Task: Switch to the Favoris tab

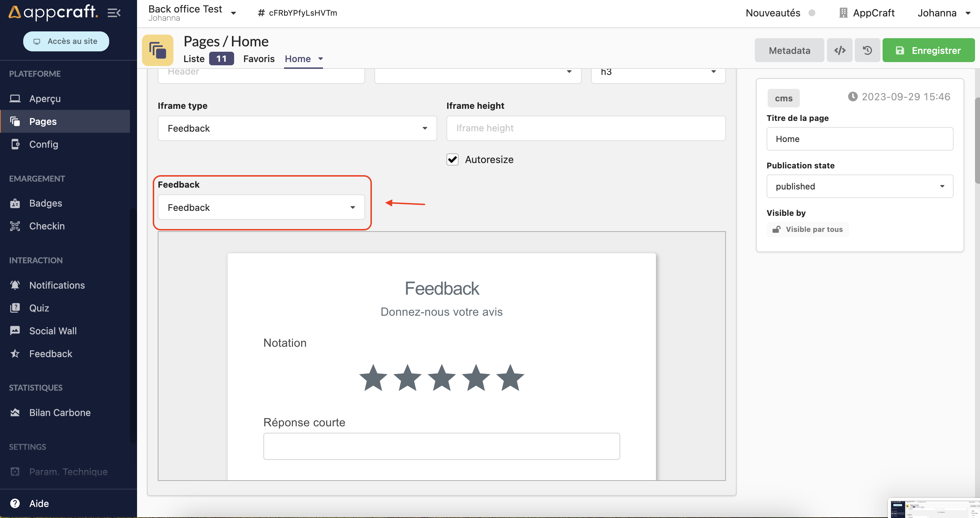Action: (x=259, y=59)
